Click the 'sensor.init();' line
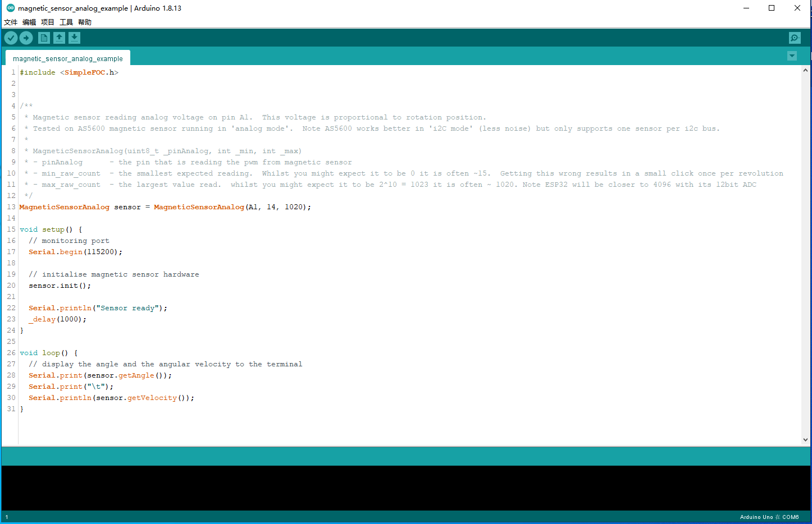This screenshot has height=524, width=812. [x=60, y=286]
